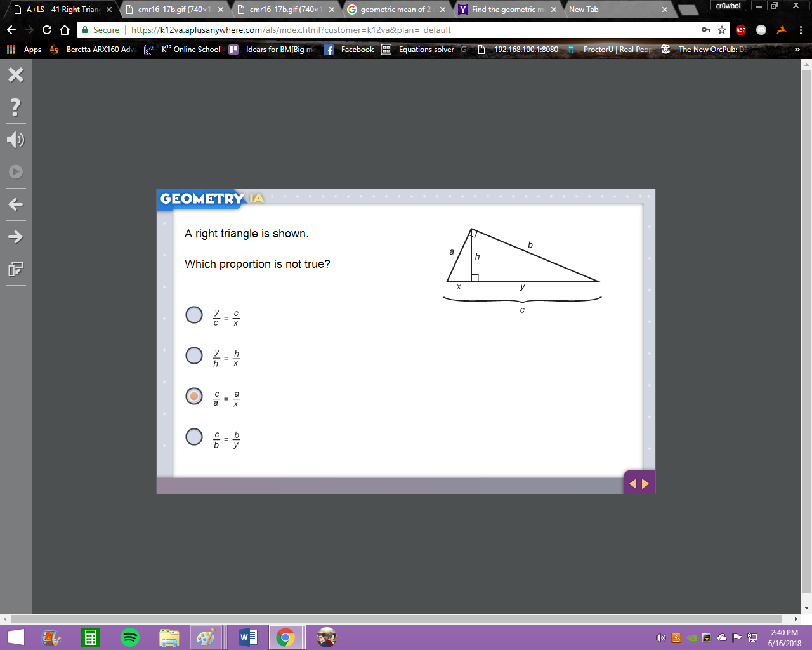Go back with the left arrow sidebar icon
Screen dimensions: 812x650
pos(16,204)
